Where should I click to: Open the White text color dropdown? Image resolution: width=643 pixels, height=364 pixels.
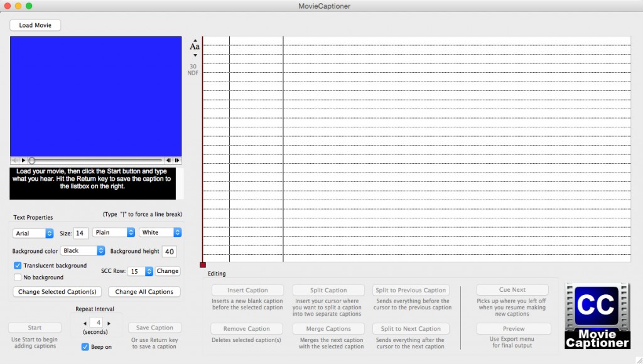[x=160, y=232]
